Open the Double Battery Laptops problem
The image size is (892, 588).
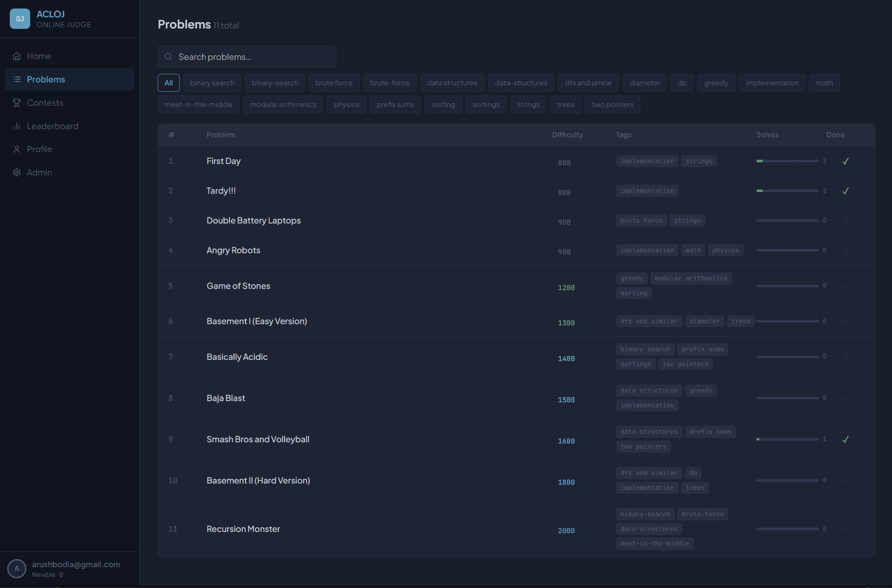pyautogui.click(x=253, y=220)
